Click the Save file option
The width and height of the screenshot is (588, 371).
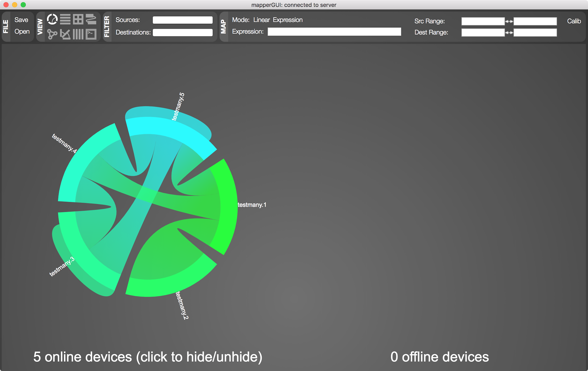click(21, 20)
